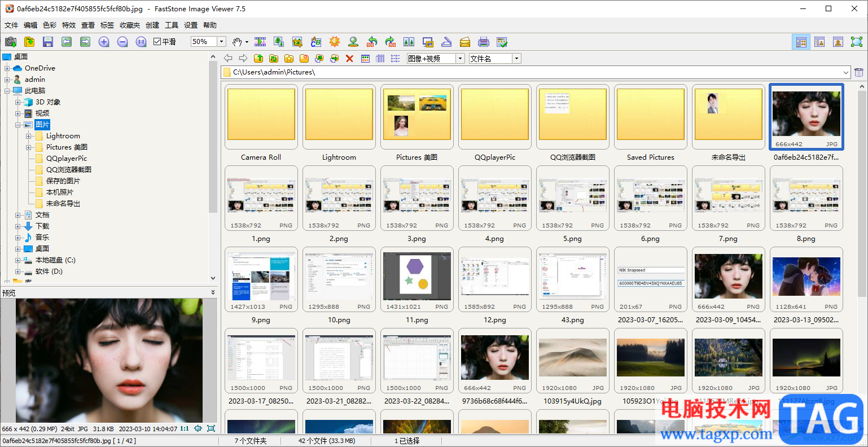Expand the Lightroom folder tree node
The image size is (868, 447).
29,136
